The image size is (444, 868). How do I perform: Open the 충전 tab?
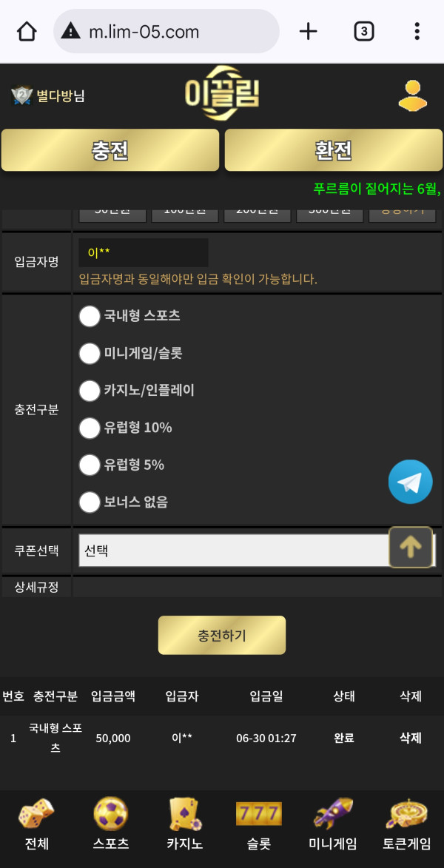[x=110, y=150]
